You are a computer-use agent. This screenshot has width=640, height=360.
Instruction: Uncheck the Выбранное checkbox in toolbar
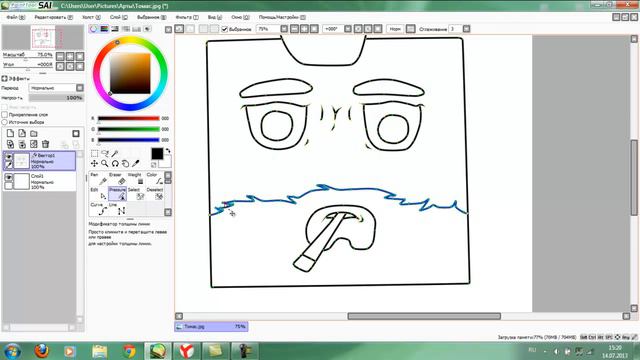pyautogui.click(x=224, y=29)
